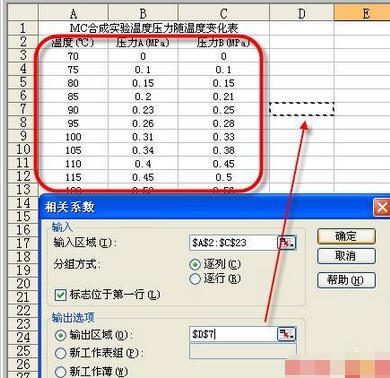Click pressure A cell with value 0.4
Viewport: 390px width, 378px height.
(143, 164)
